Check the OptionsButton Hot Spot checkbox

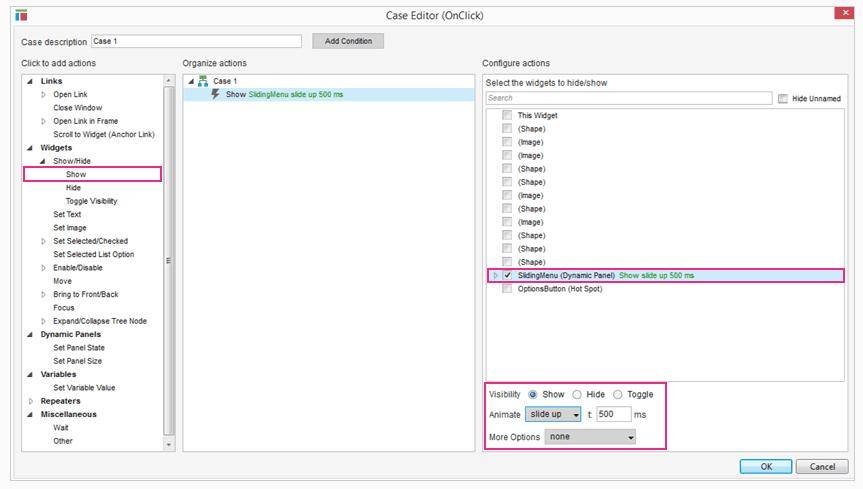tap(507, 289)
